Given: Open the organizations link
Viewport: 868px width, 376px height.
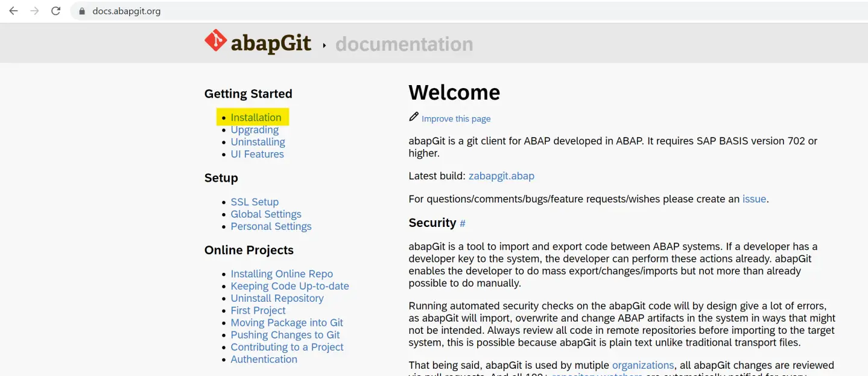Looking at the screenshot, I should 643,365.
